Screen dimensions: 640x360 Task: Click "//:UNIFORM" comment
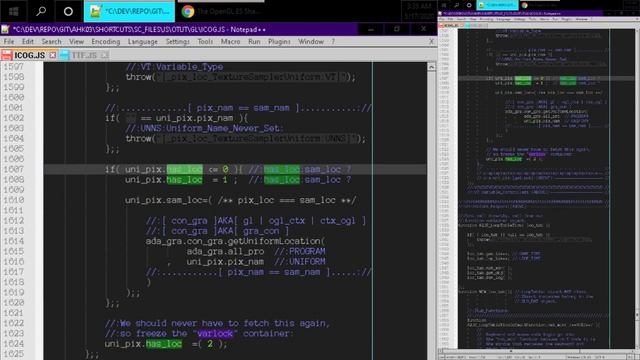300,261
